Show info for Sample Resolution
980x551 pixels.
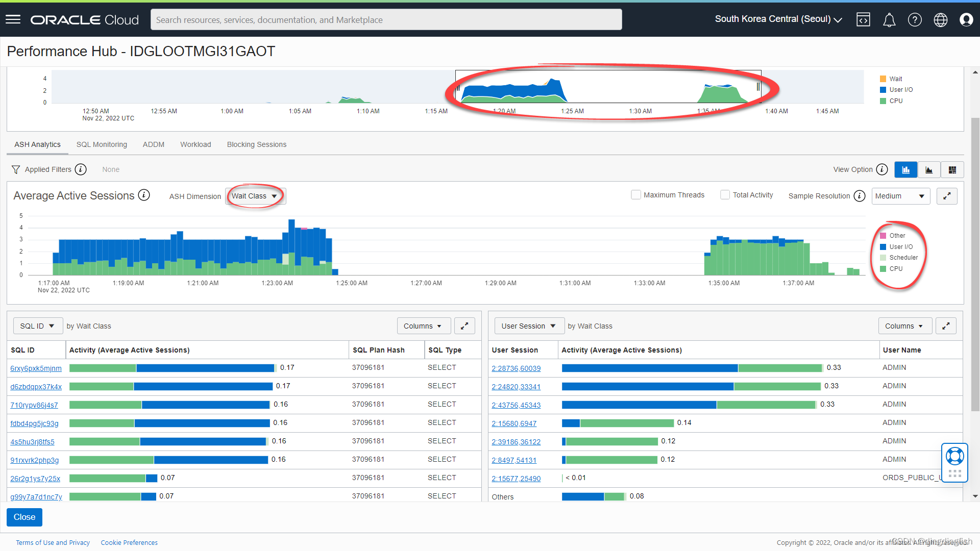[860, 196]
